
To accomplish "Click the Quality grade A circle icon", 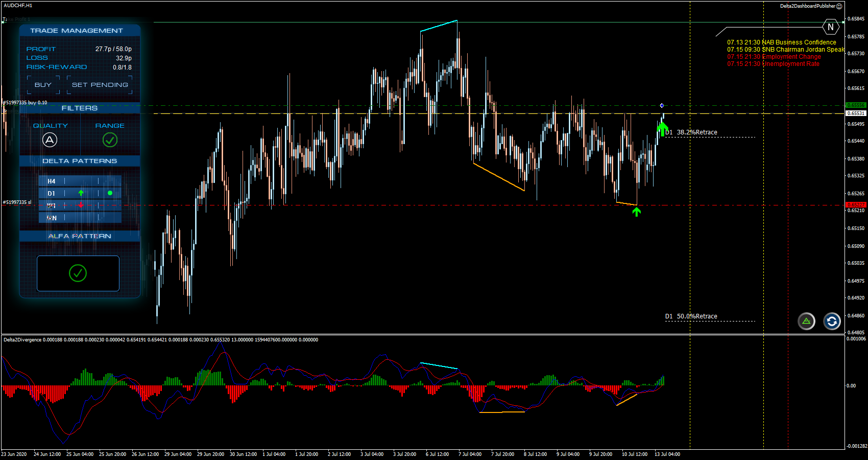I will click(50, 140).
